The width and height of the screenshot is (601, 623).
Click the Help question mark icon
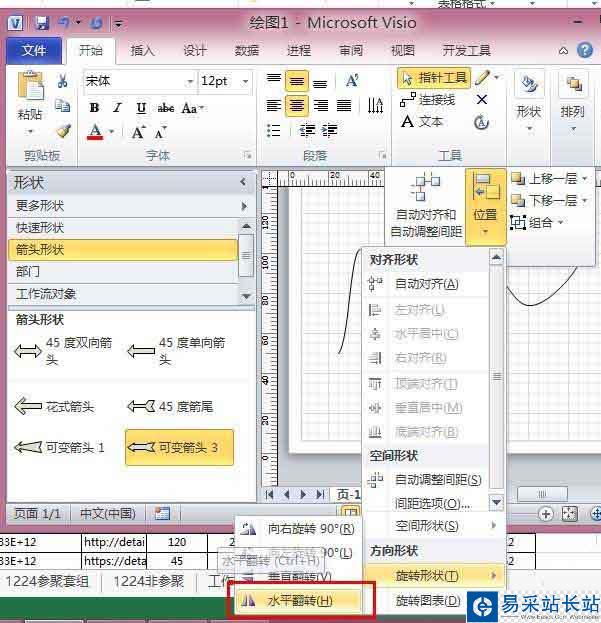click(584, 50)
